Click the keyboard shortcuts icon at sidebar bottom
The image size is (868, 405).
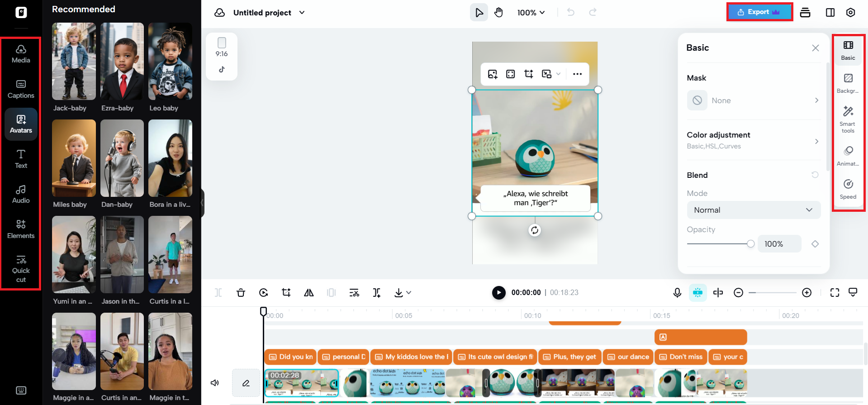[21, 390]
